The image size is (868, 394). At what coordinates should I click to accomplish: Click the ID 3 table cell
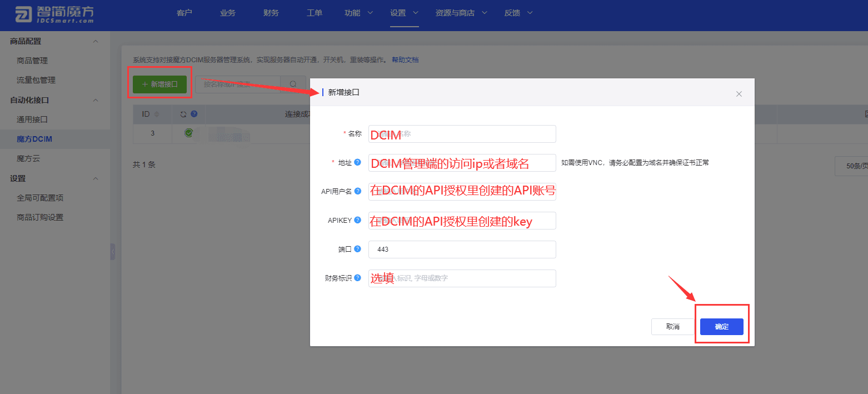pos(152,133)
